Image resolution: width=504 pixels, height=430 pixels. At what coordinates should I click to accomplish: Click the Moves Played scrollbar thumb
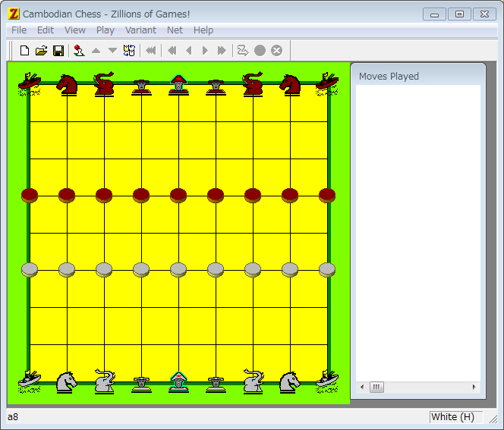click(x=376, y=387)
